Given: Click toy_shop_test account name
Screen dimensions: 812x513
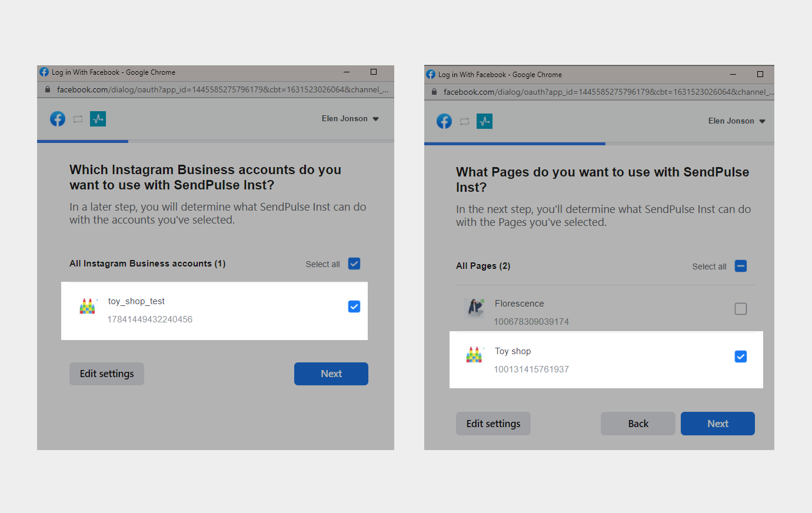Looking at the screenshot, I should (x=137, y=301).
